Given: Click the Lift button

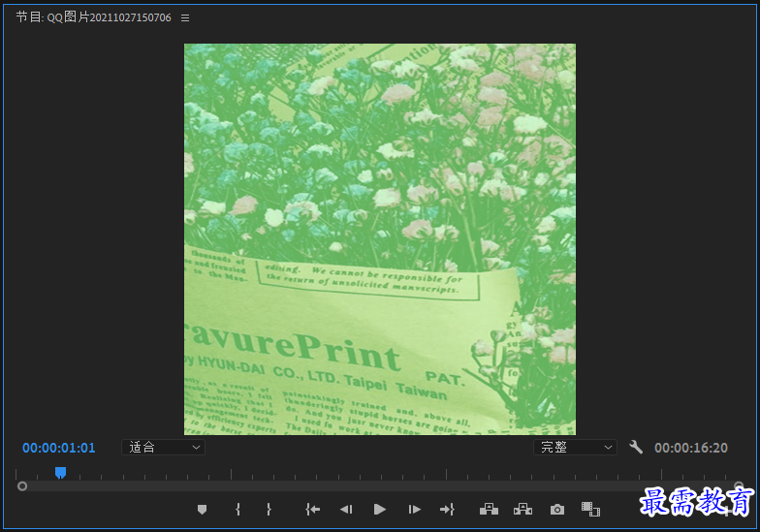Looking at the screenshot, I should 489,510.
